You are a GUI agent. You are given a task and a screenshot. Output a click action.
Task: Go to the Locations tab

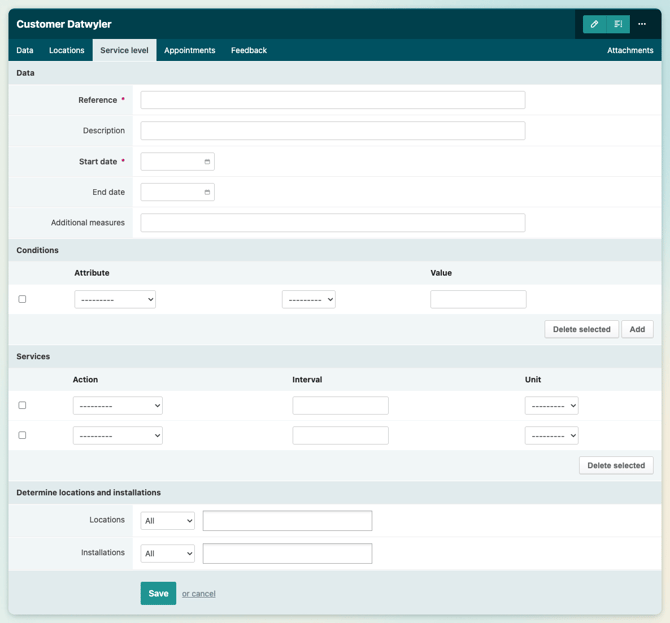67,50
